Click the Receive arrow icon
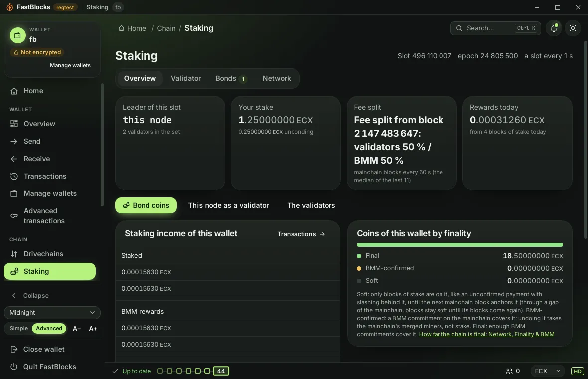 click(14, 159)
